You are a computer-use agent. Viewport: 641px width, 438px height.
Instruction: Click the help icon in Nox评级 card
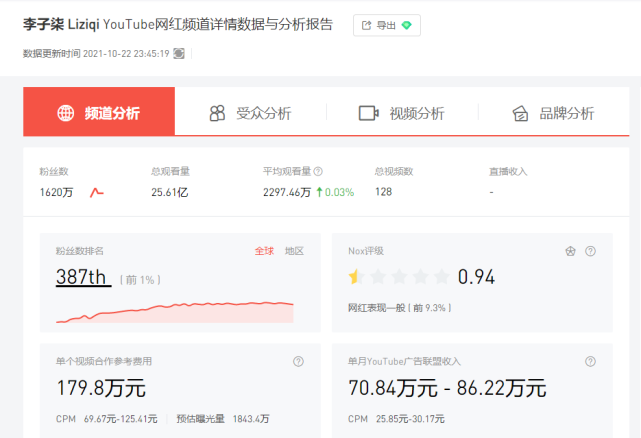pyautogui.click(x=590, y=251)
